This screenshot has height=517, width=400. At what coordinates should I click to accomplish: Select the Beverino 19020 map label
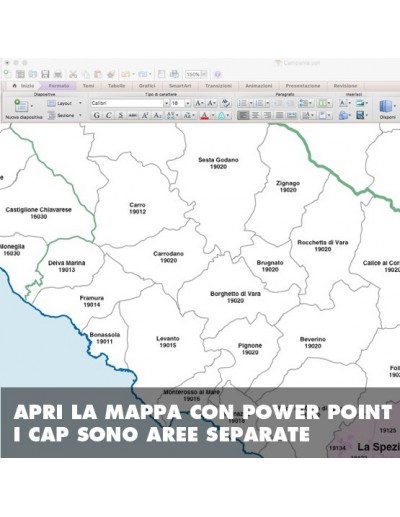click(313, 343)
